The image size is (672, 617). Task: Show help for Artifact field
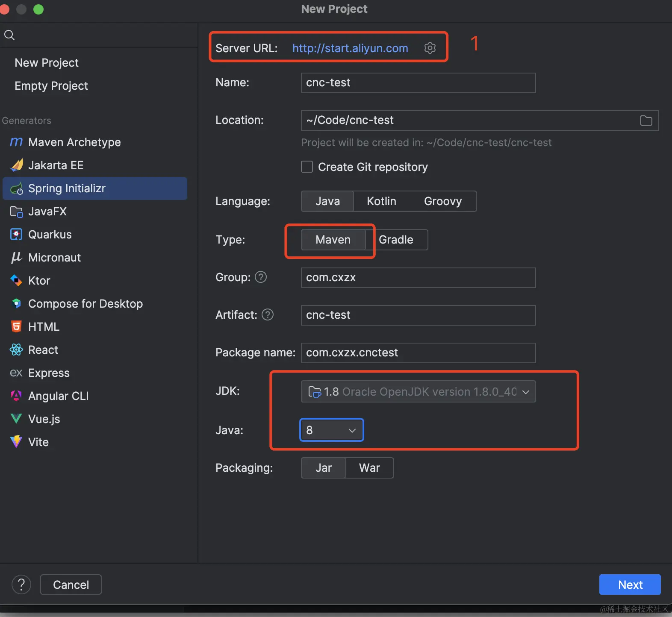click(268, 314)
